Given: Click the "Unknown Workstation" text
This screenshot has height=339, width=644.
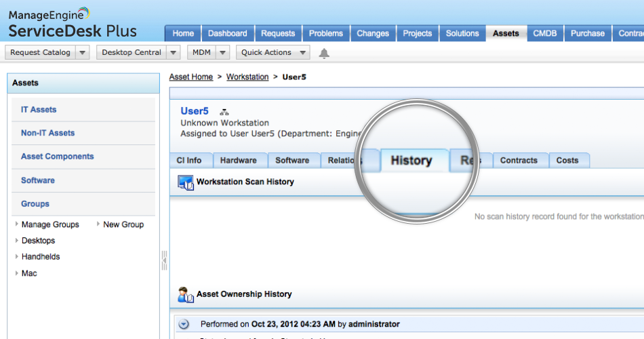Looking at the screenshot, I should coord(224,123).
